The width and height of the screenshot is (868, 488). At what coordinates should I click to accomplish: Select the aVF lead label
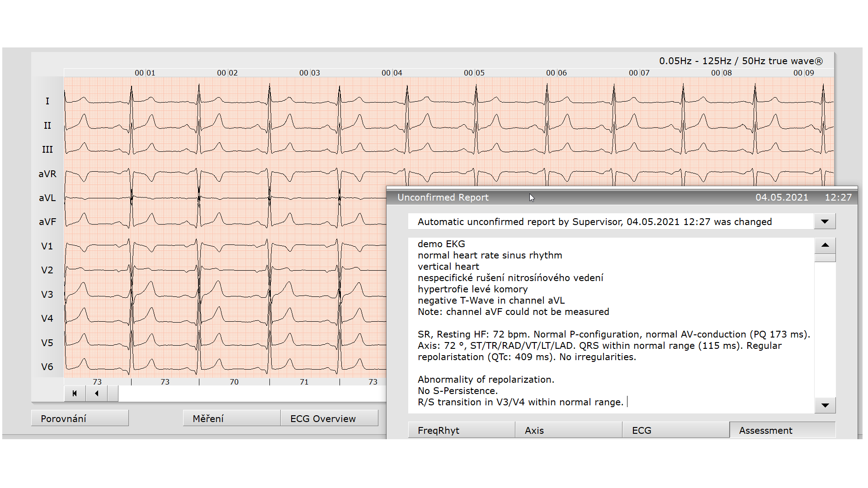pyautogui.click(x=47, y=222)
